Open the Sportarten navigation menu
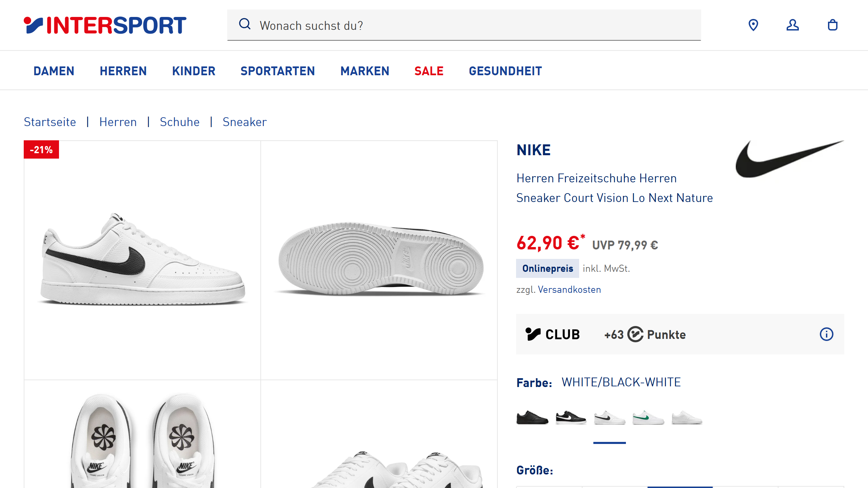The width and height of the screenshot is (868, 488). [277, 71]
